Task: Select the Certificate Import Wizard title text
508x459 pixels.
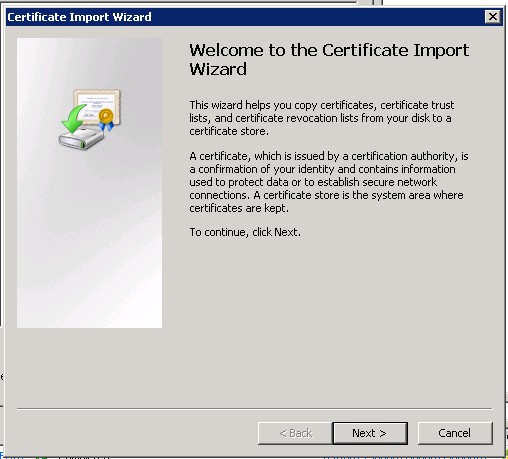Action: (79, 17)
